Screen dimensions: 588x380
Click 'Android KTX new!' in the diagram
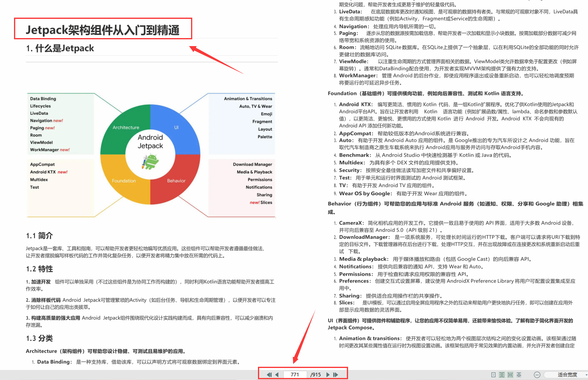click(x=49, y=172)
